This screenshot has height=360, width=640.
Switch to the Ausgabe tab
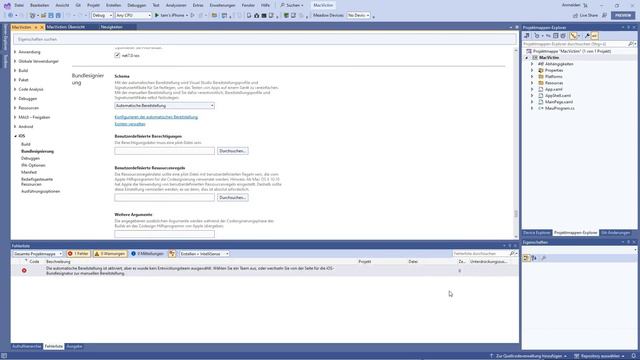pyautogui.click(x=74, y=347)
